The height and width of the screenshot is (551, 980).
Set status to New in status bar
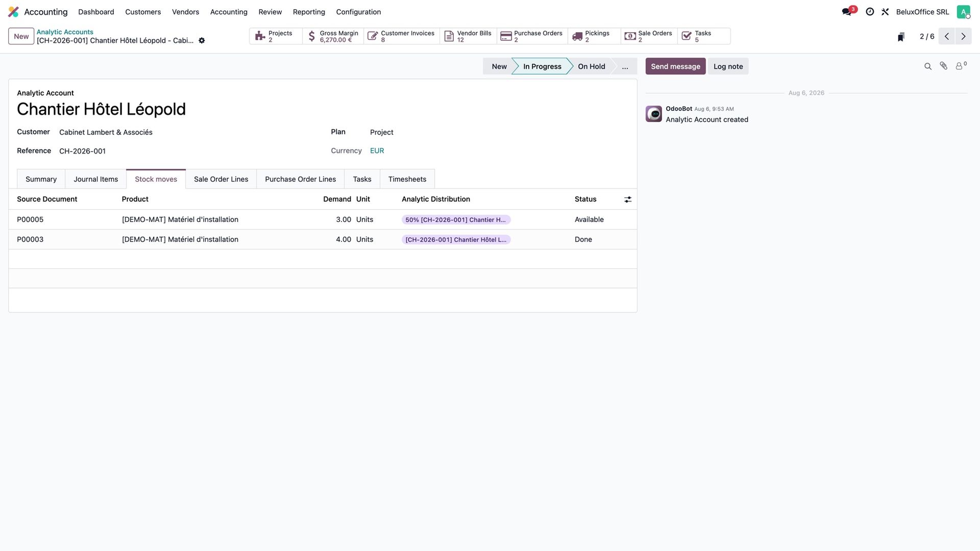(x=499, y=66)
